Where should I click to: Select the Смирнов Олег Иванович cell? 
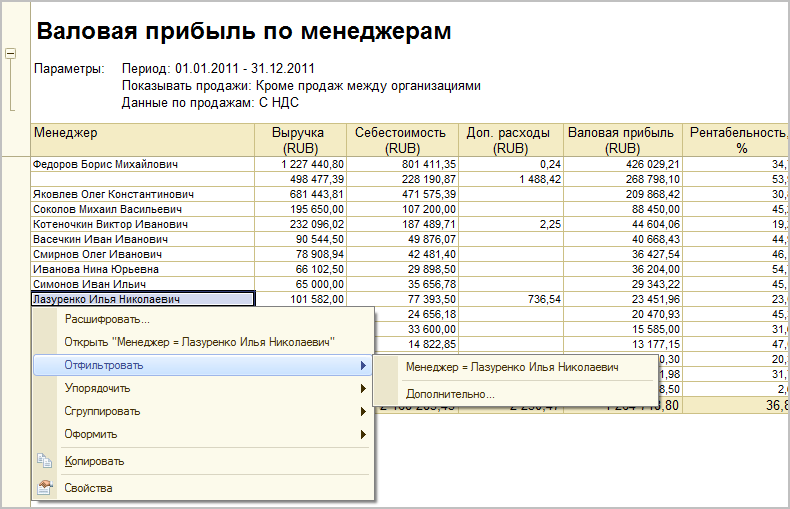143,254
